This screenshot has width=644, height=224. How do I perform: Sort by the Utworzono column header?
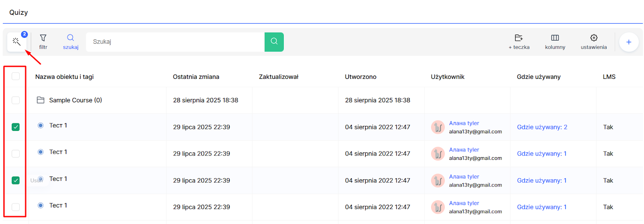(x=361, y=77)
